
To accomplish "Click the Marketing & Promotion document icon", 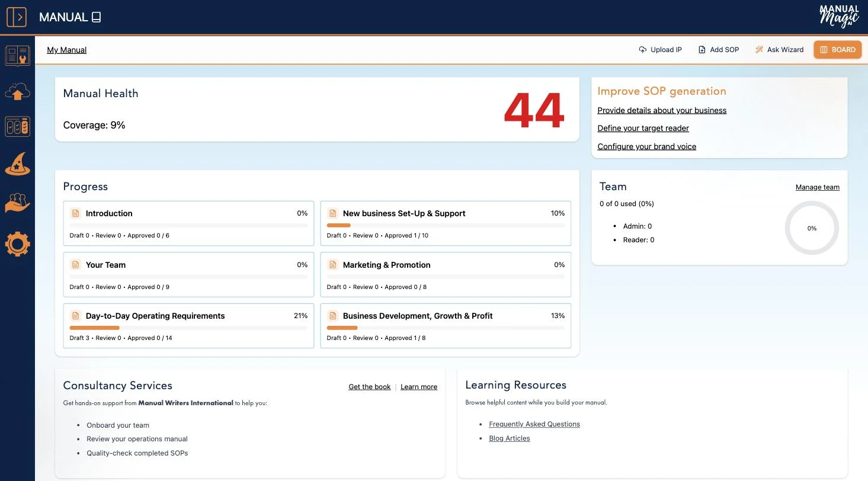I will click(332, 265).
